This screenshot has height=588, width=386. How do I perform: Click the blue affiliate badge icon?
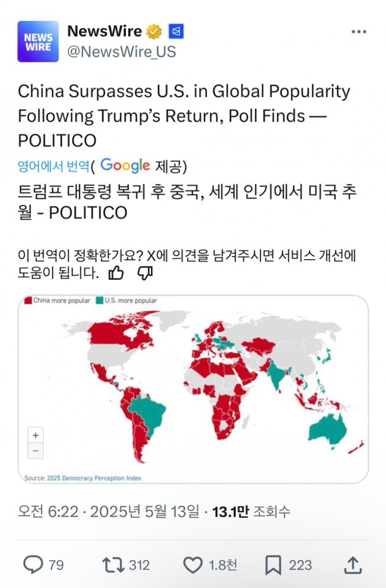pyautogui.click(x=176, y=31)
